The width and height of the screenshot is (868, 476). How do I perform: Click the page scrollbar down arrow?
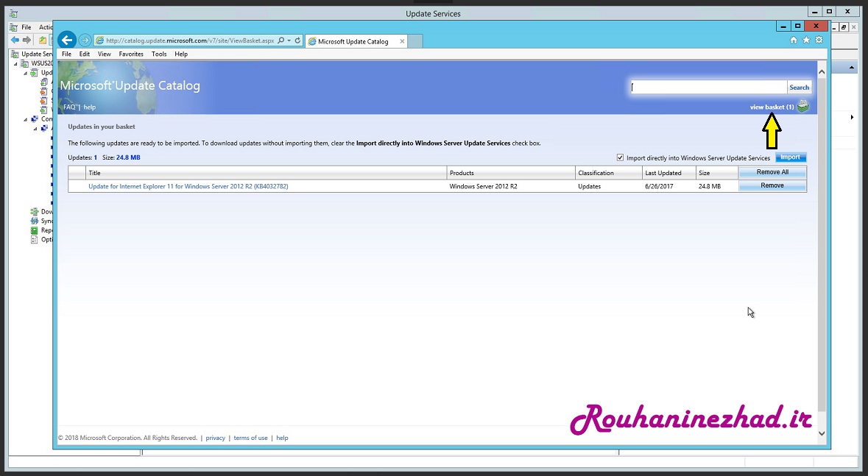(x=822, y=433)
